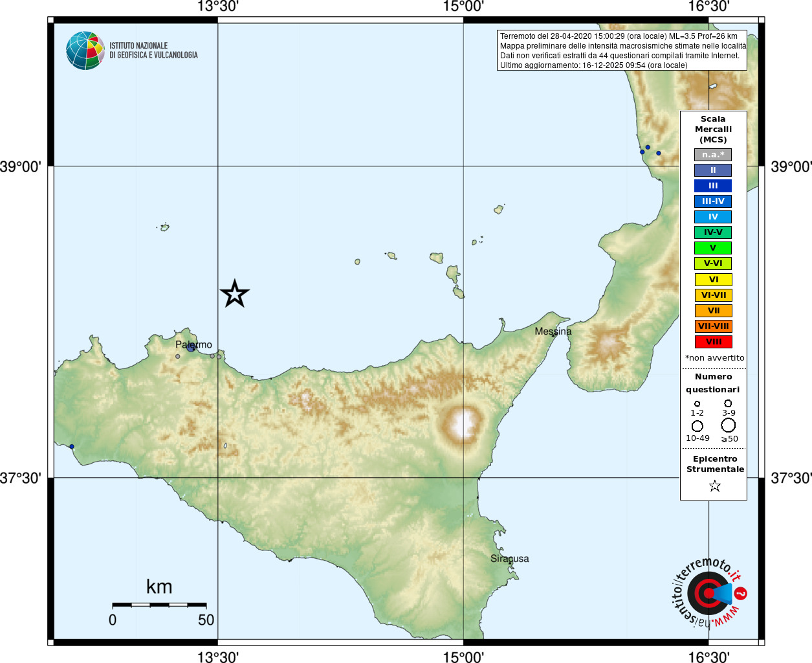Select the yellow VI intensity swatch
This screenshot has width=812, height=663.
click(713, 280)
